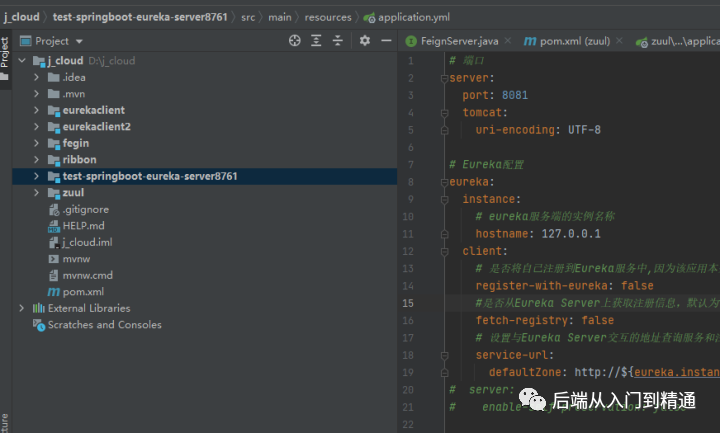Toggle the Project tool window side tab
Viewport: 720px width, 433px height.
pyautogui.click(x=5, y=57)
